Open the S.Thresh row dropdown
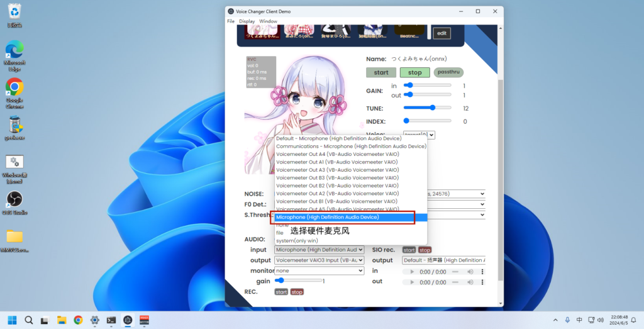The width and height of the screenshot is (644, 329). pos(456,215)
